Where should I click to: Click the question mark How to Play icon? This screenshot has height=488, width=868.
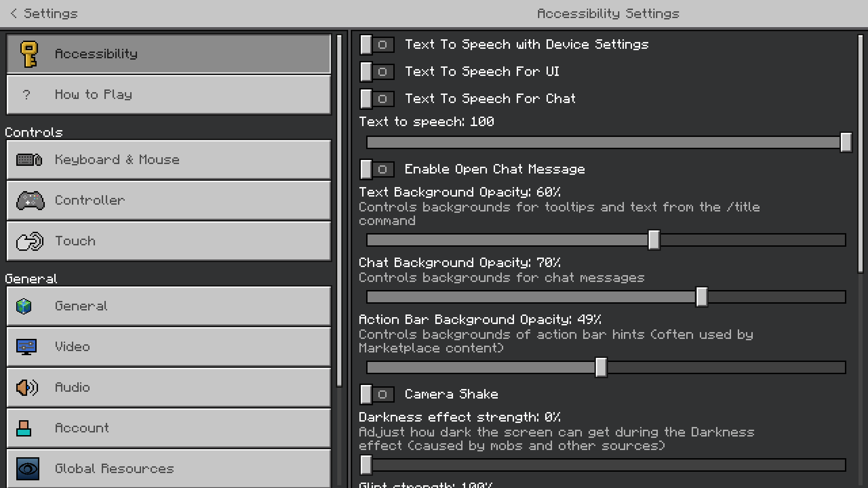click(26, 95)
